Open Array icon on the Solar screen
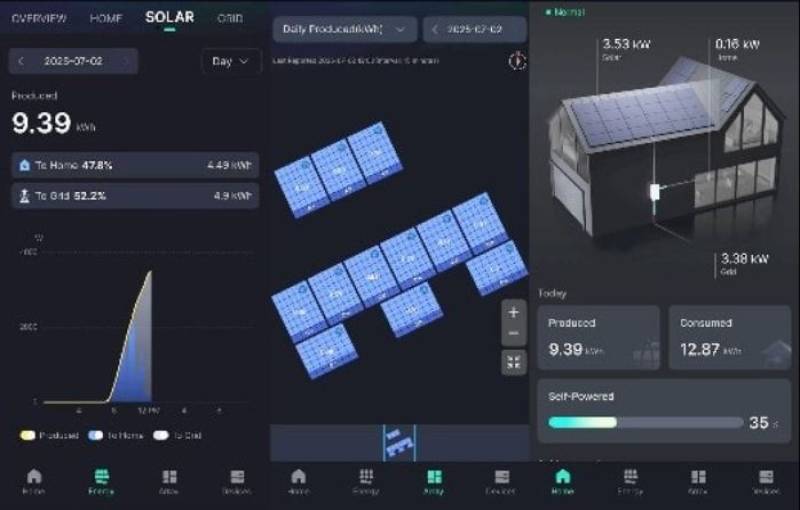 click(x=169, y=482)
